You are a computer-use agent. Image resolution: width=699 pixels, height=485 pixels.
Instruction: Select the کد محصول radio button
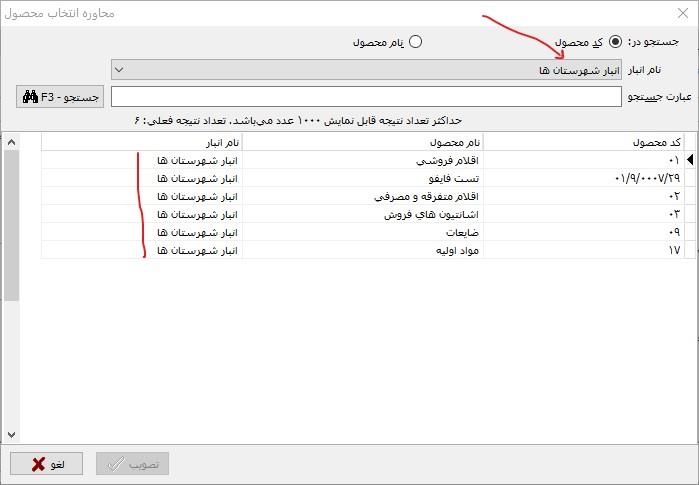pyautogui.click(x=614, y=42)
